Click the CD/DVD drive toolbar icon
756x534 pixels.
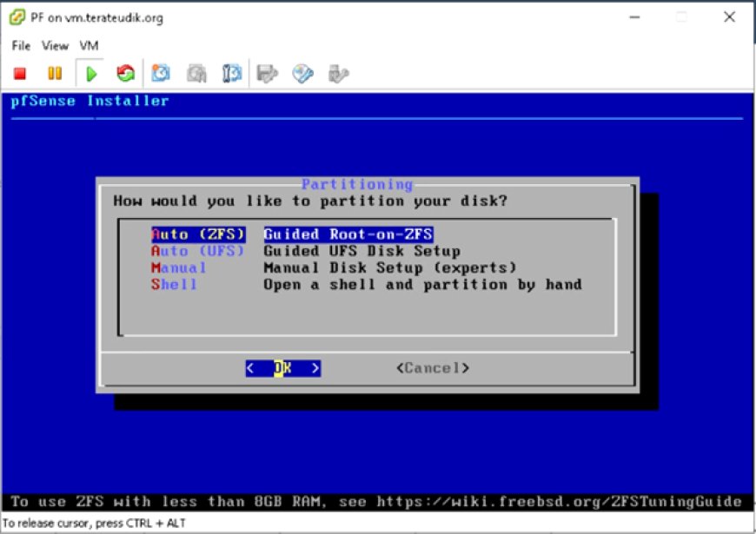point(302,74)
